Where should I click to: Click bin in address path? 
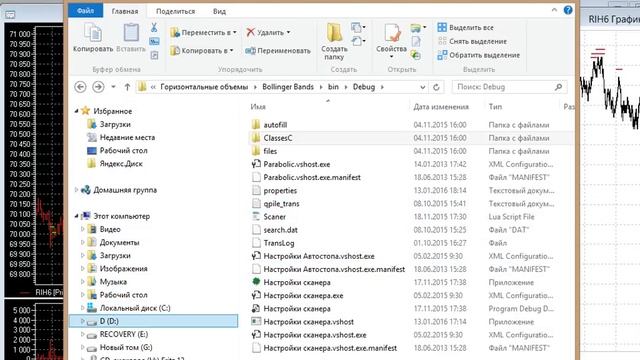tap(333, 87)
